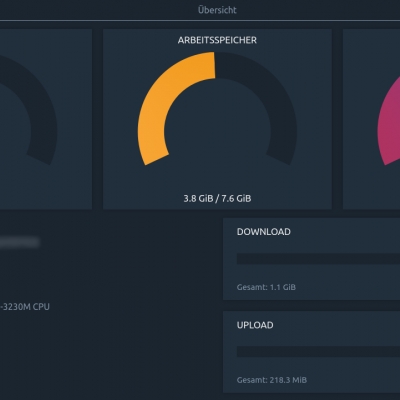Select the ARBEITSSPEICHER heading
400x400 pixels.
(217, 40)
